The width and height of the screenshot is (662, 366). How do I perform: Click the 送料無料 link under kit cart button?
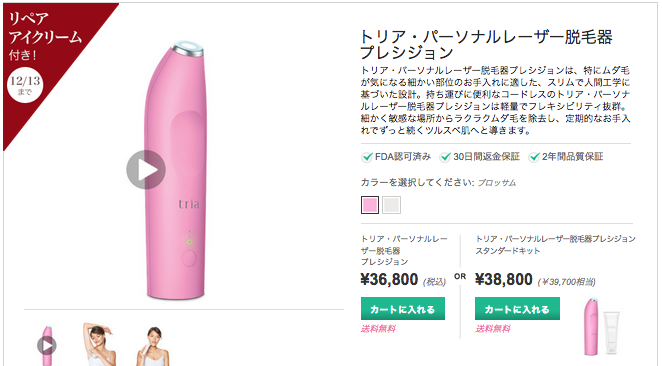493,328
